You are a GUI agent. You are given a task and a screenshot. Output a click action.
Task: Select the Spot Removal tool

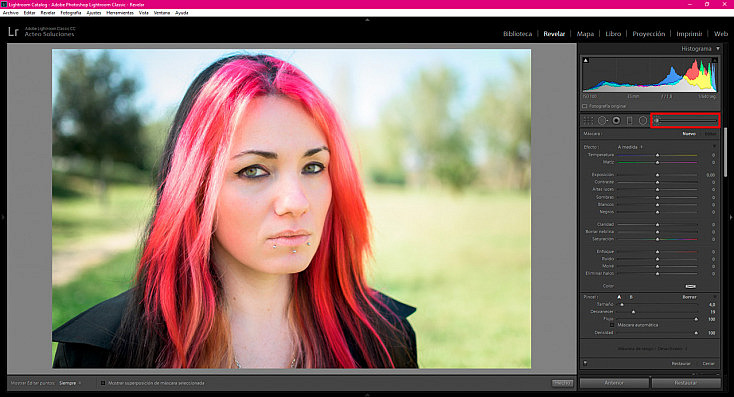pos(602,121)
